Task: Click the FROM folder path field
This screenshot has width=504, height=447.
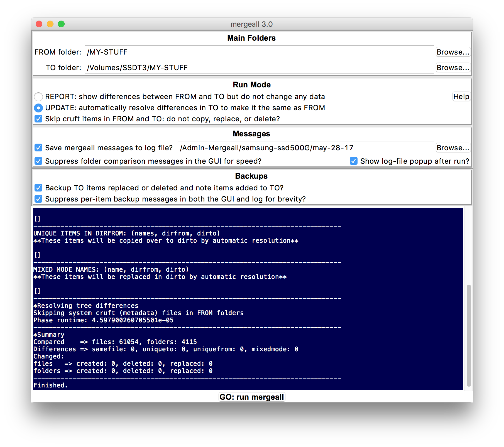Action: pos(259,52)
